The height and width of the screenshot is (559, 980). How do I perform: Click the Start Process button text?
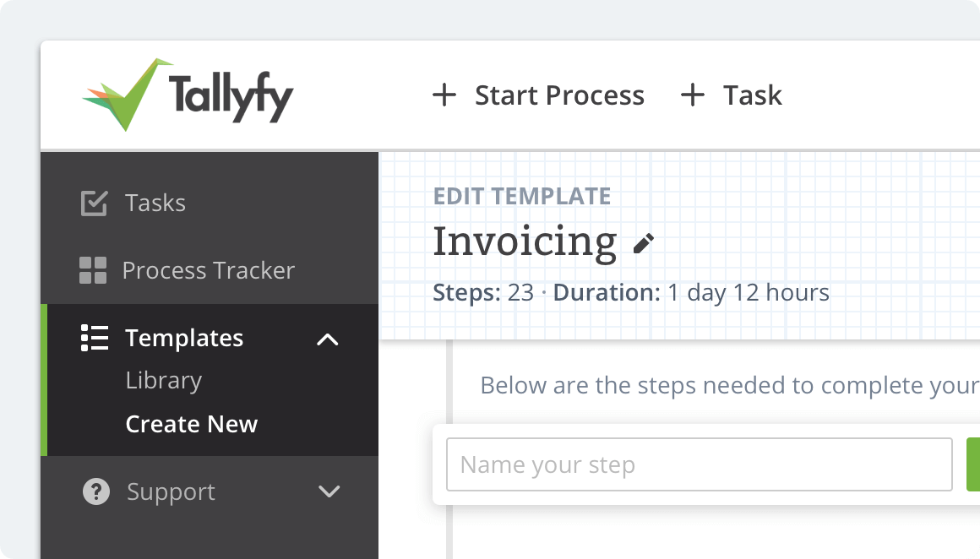tap(559, 95)
